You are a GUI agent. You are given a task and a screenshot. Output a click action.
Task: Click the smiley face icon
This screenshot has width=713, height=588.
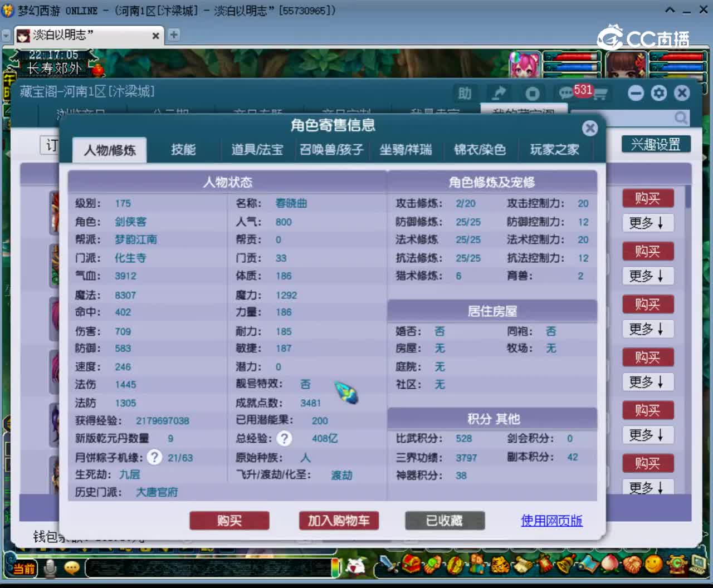pyautogui.click(x=654, y=565)
